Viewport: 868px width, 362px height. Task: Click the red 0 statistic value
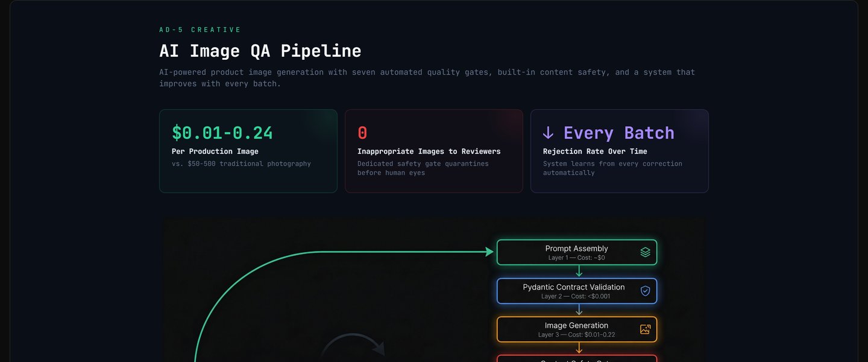(362, 133)
